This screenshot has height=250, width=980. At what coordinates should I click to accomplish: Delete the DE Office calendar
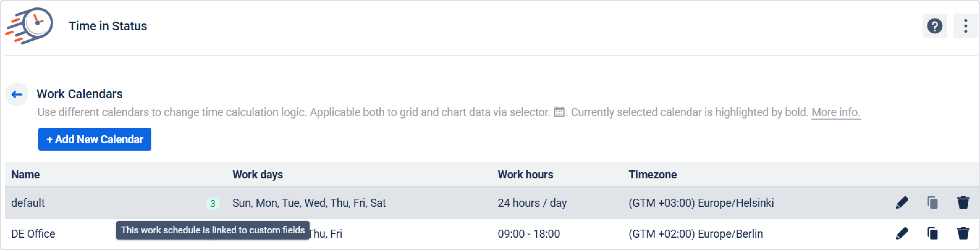[963, 233]
